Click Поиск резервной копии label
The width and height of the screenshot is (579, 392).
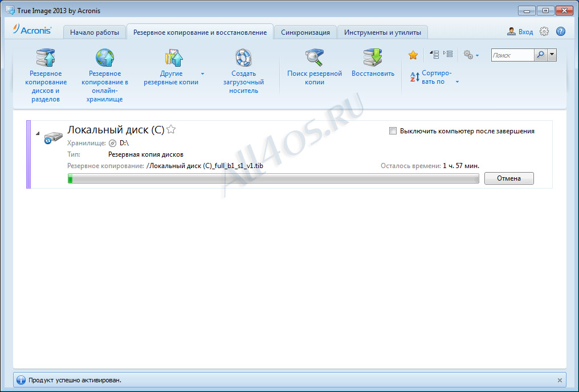pyautogui.click(x=315, y=78)
